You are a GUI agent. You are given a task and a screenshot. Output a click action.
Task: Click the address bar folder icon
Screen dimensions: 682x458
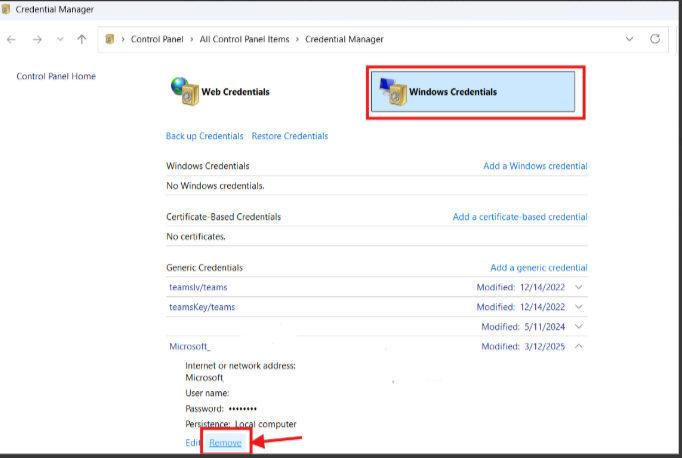[110, 39]
